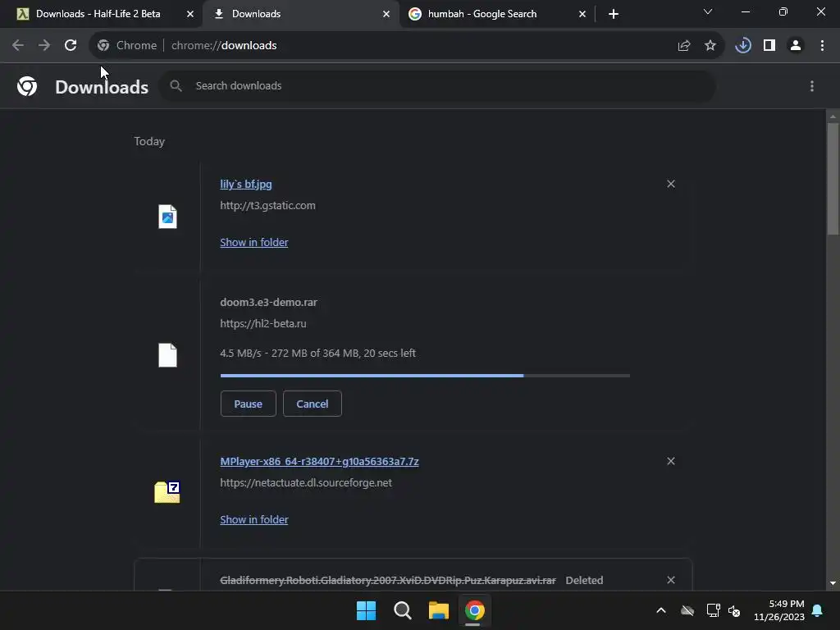
Task: Bookmark this tab with the star icon
Action: click(x=710, y=46)
